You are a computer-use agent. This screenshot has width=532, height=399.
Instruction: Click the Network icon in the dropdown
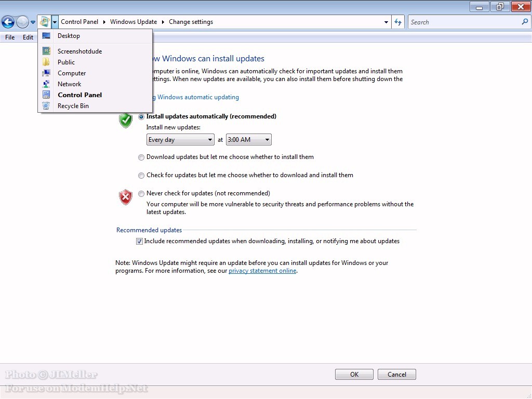click(x=46, y=84)
